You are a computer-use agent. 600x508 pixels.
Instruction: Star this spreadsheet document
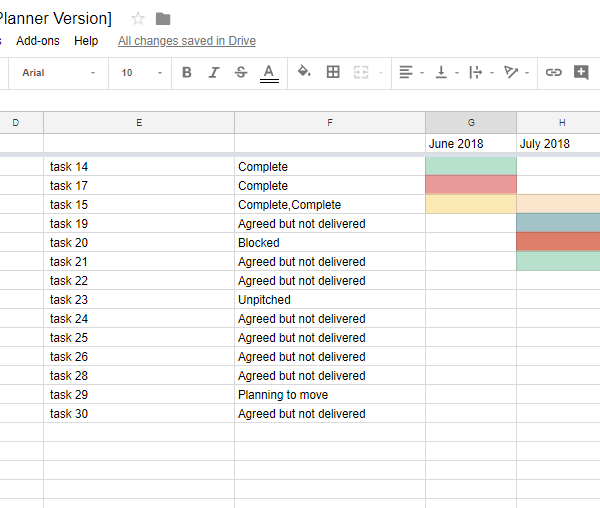pyautogui.click(x=138, y=19)
